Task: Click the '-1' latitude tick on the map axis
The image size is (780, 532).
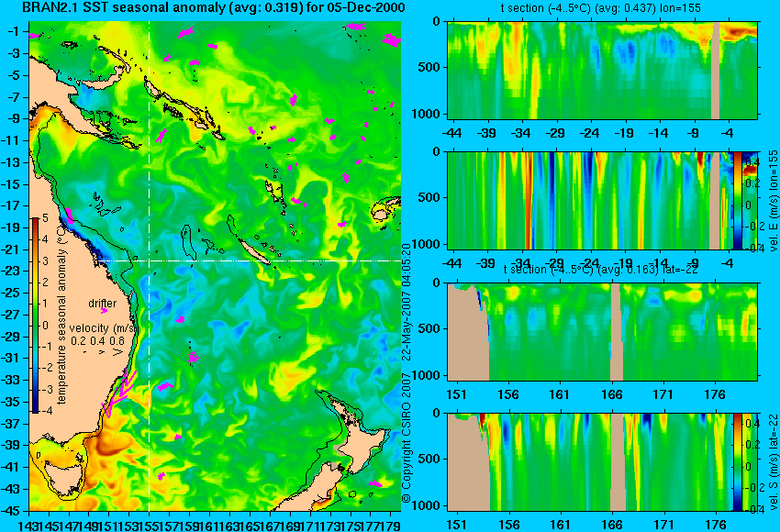Action: (15, 31)
